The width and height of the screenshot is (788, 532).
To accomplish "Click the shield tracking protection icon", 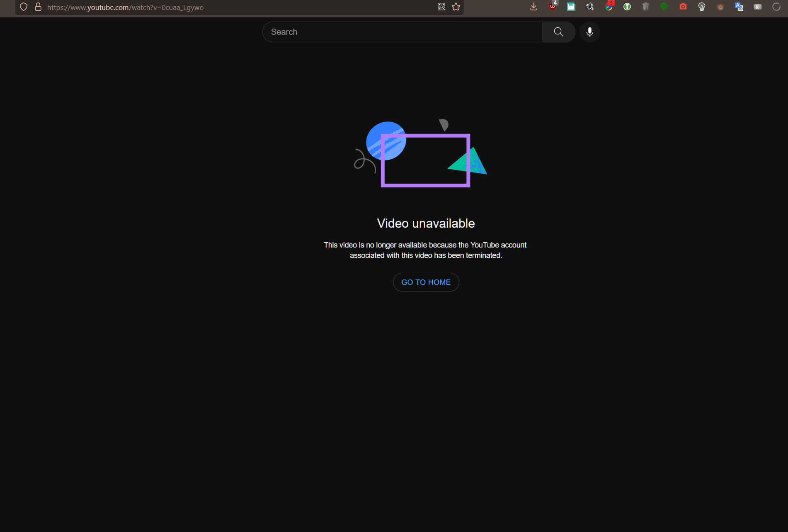I will pos(24,7).
